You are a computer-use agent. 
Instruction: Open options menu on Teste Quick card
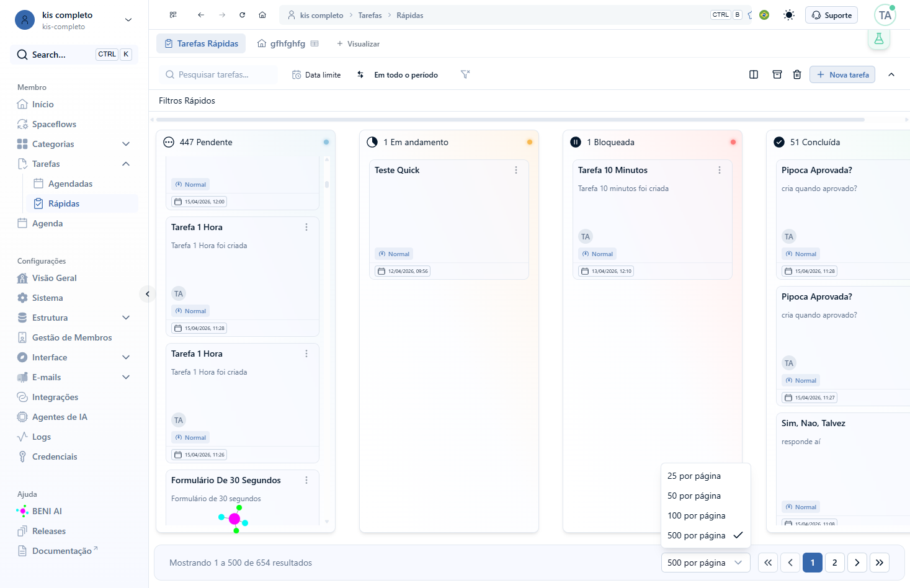pyautogui.click(x=516, y=170)
